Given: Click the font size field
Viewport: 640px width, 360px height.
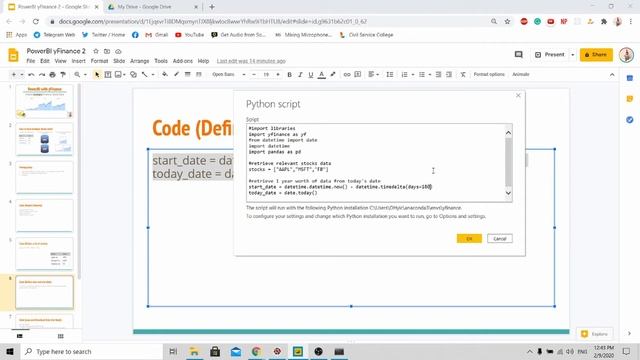Looking at the screenshot, I should click(266, 75).
